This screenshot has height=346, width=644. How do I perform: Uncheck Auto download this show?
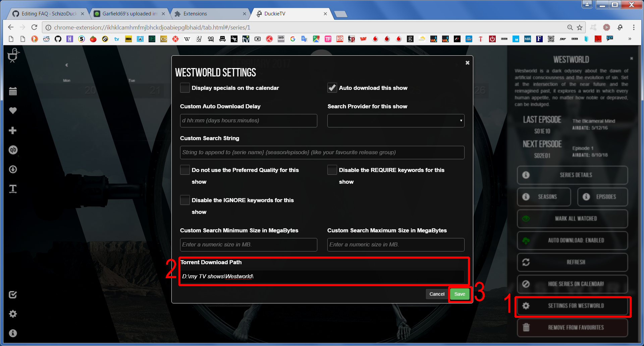(332, 88)
